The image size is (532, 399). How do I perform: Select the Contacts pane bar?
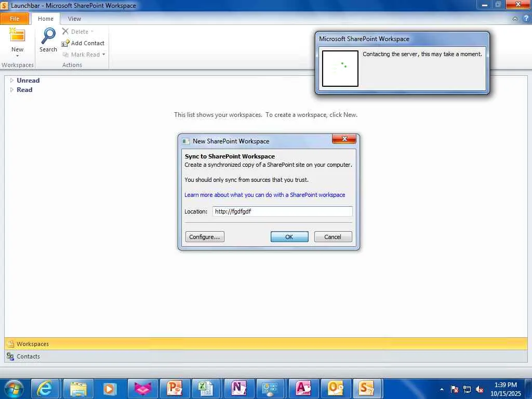point(265,356)
